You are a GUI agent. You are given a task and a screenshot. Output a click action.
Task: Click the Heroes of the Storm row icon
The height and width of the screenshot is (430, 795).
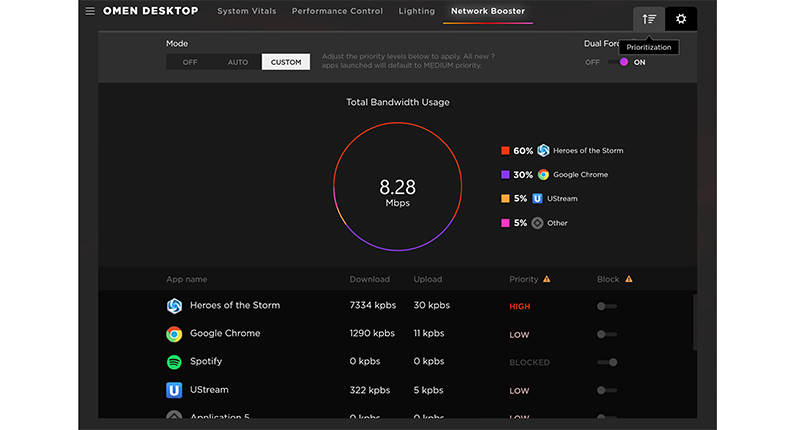pyautogui.click(x=174, y=306)
